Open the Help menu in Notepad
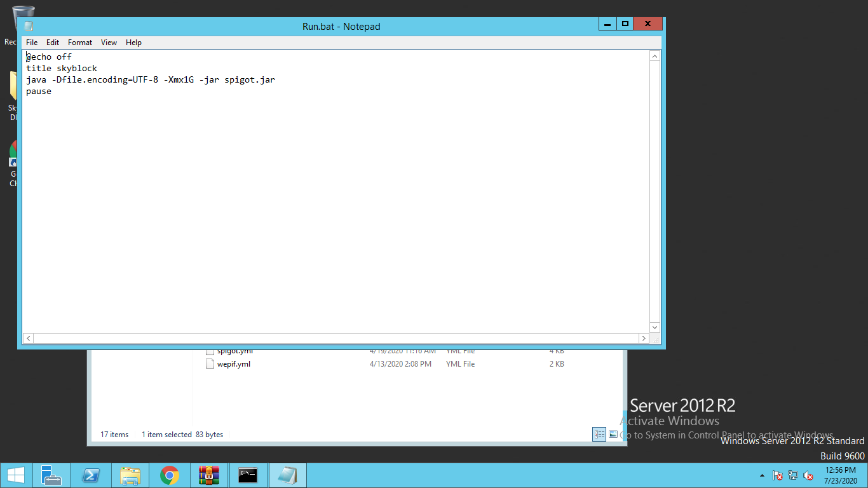The width and height of the screenshot is (868, 488). [x=133, y=43]
